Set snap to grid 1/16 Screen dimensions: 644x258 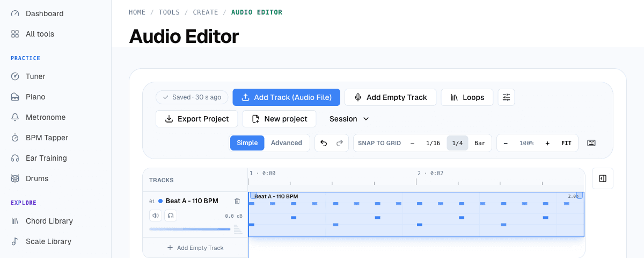pos(433,143)
